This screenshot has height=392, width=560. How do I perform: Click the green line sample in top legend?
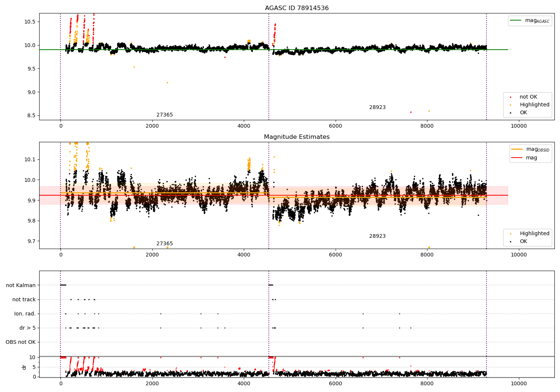click(516, 21)
